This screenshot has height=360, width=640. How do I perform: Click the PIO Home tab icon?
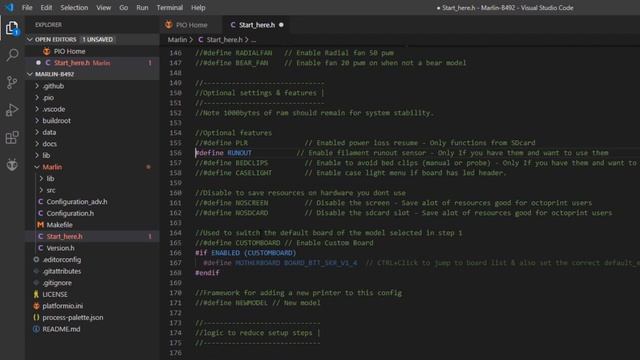[169, 25]
